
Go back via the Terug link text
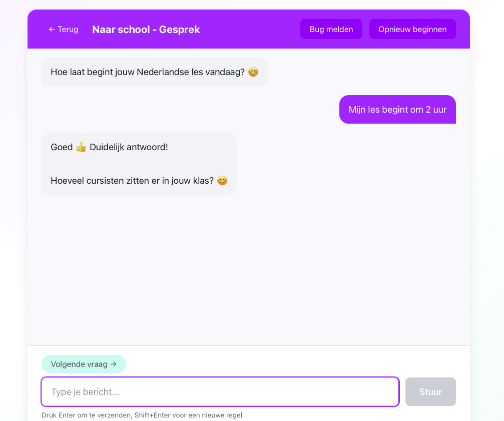68,29
